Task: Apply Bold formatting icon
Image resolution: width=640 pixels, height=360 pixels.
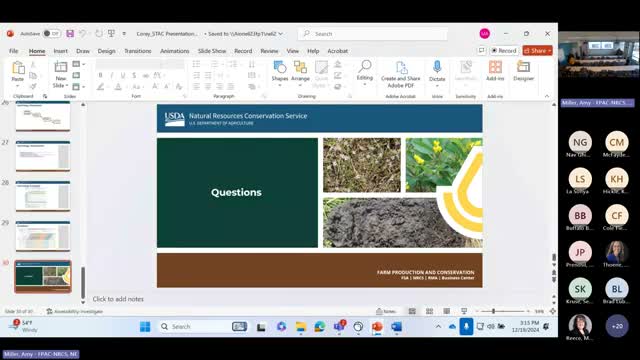Action: (100, 75)
